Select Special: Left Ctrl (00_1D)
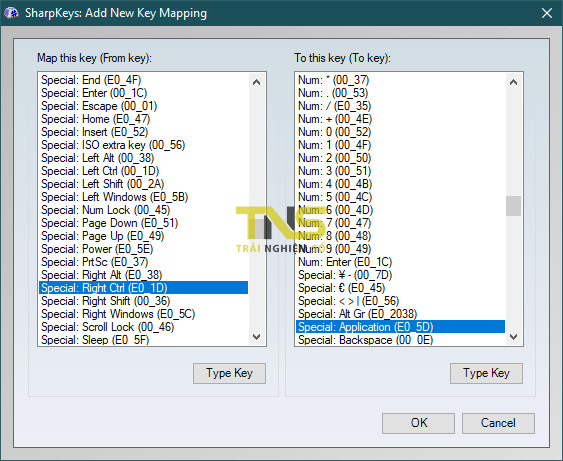Viewport: 563px width, 461px height. tap(143, 171)
